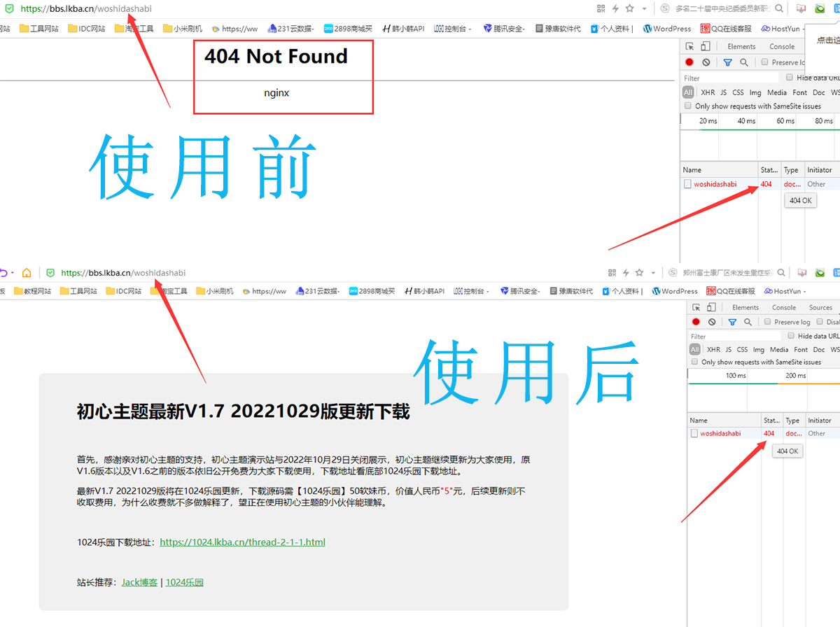This screenshot has height=627, width=840.
Task: Click the Initiator column header in 使用后 DevTools
Action: coord(820,421)
